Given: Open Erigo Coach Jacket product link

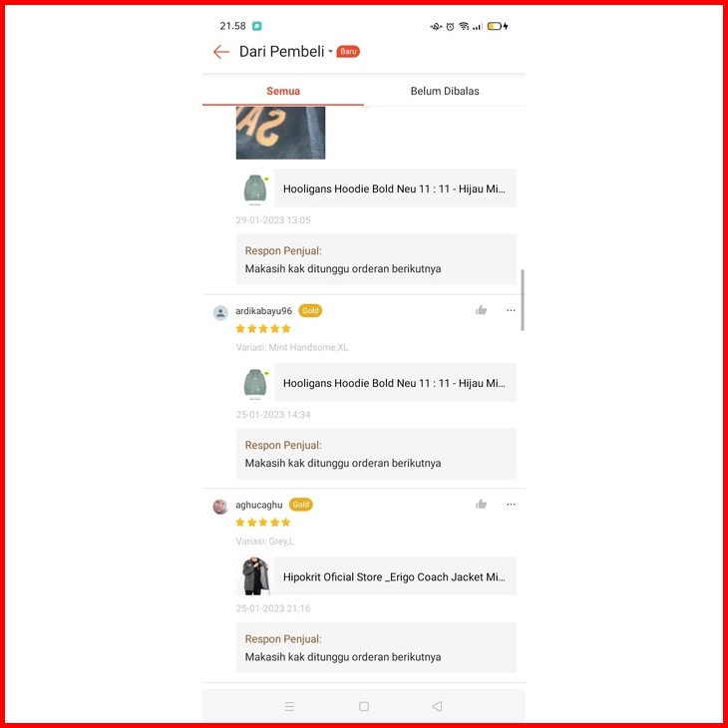Looking at the screenshot, I should tap(376, 576).
